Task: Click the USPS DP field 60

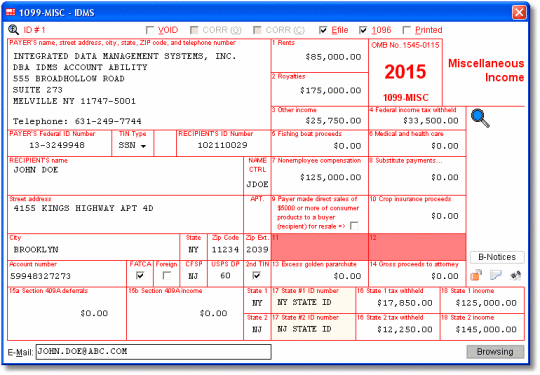Action: 225,277
